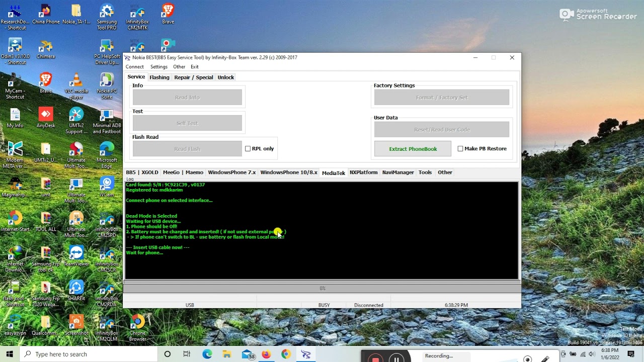The height and width of the screenshot is (362, 644).
Task: Open Screenshot desktop icon
Action: 76,325
